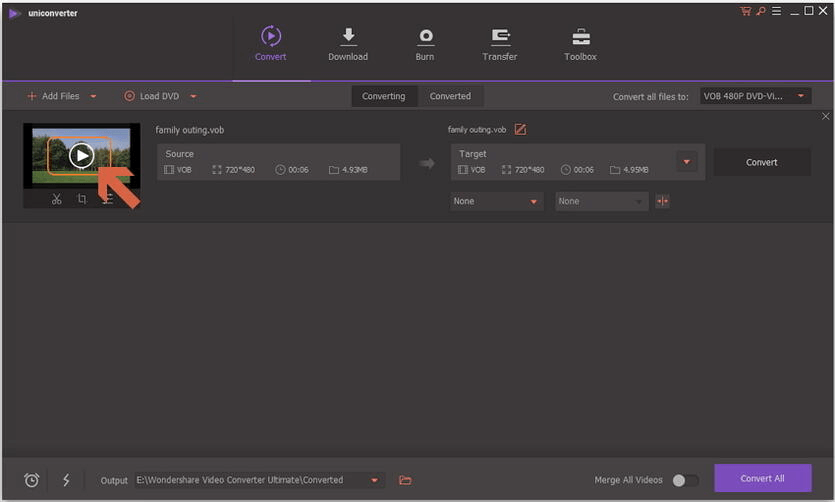This screenshot has width=835, height=502.
Task: Click the lightning high-speed conversion icon
Action: [x=66, y=480]
